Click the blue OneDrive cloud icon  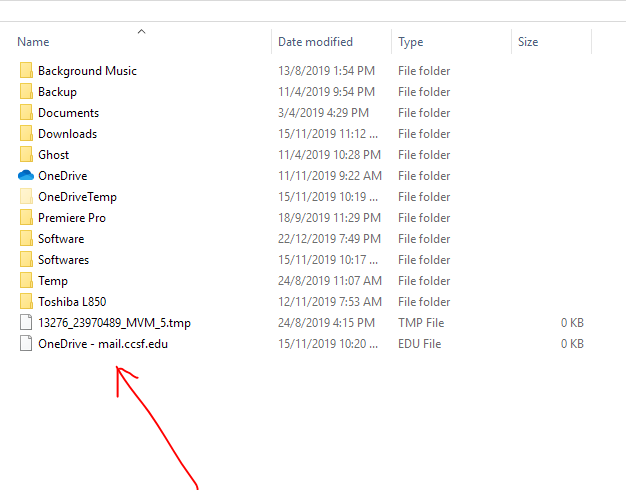26,175
